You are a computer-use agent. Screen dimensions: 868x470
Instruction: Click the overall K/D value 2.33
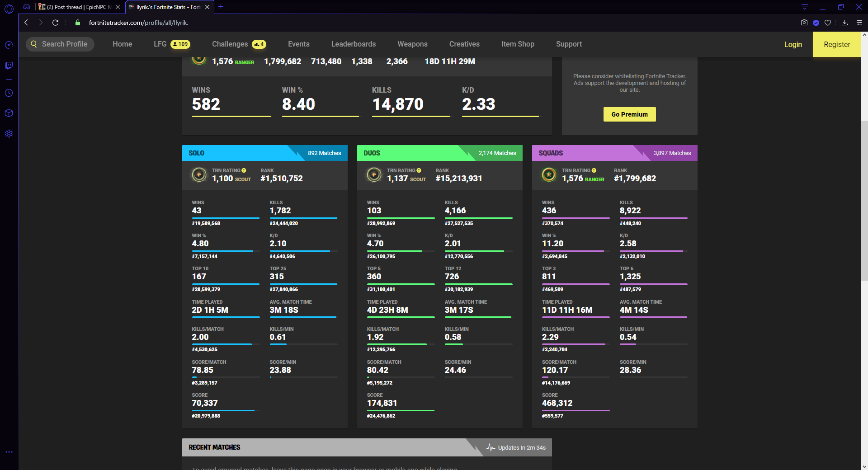tap(479, 104)
